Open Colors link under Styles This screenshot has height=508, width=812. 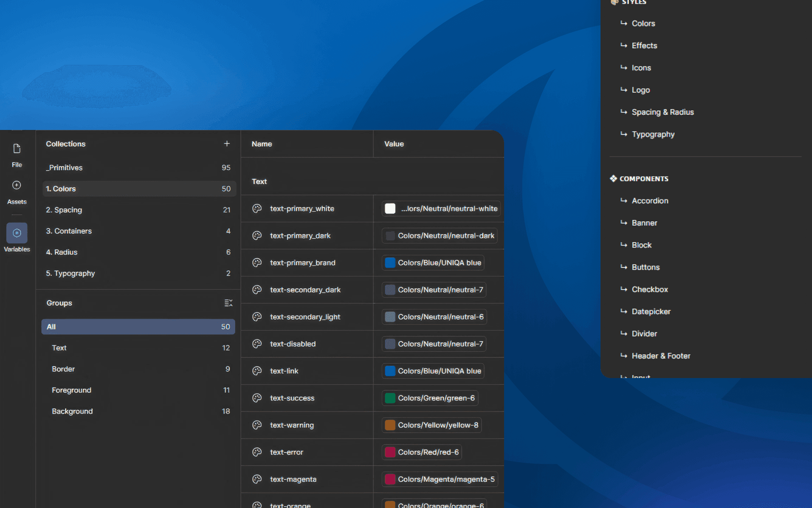coord(643,24)
